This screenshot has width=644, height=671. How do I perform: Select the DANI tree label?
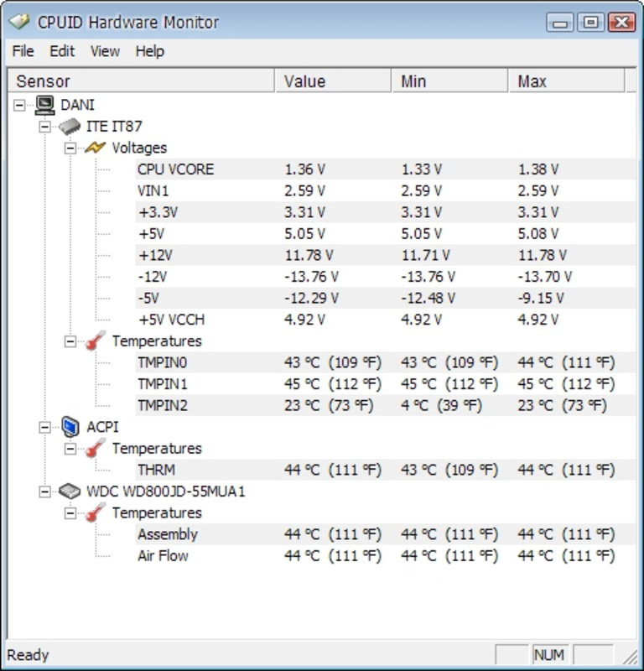pos(77,105)
